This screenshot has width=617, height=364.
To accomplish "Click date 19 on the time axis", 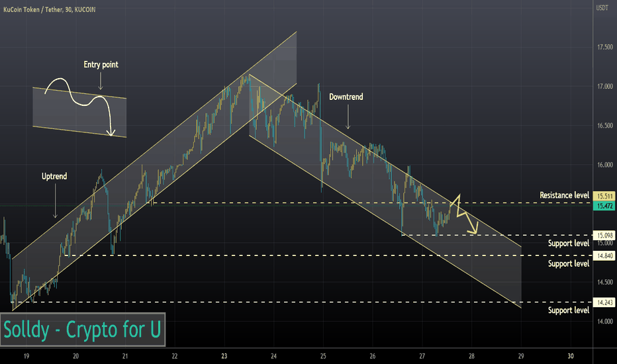I will coord(26,356).
